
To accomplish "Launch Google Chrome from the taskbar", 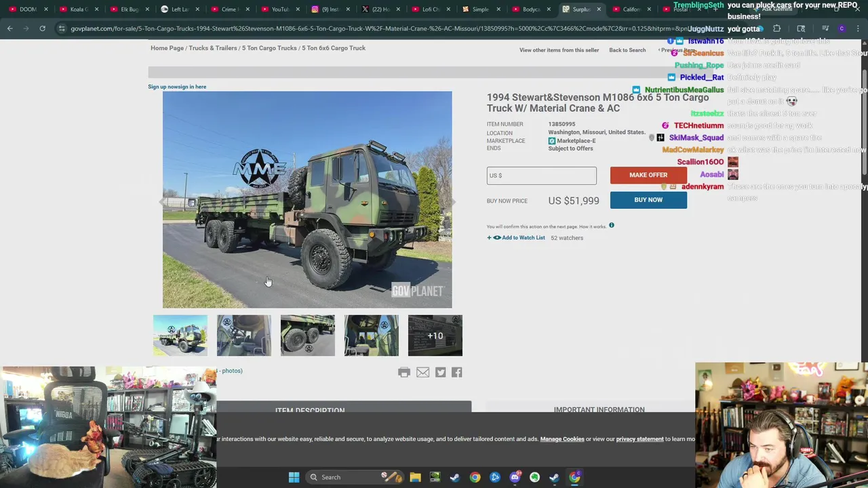I will (x=475, y=477).
